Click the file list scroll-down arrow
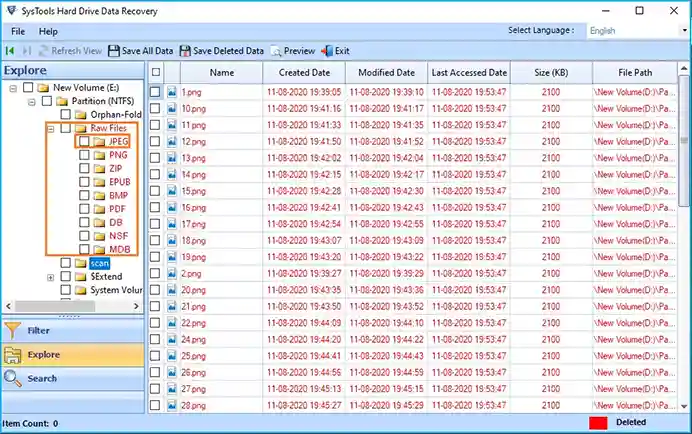 tap(684, 406)
